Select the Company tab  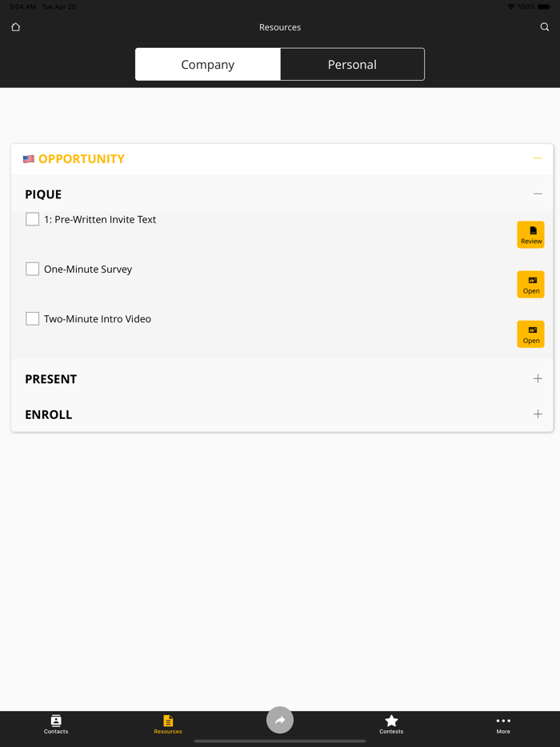coord(208,65)
